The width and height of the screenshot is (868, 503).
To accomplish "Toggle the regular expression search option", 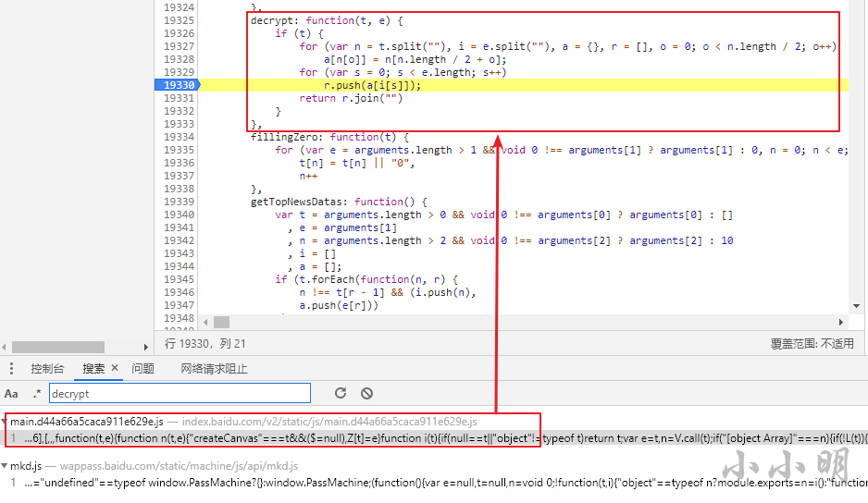I will (36, 394).
